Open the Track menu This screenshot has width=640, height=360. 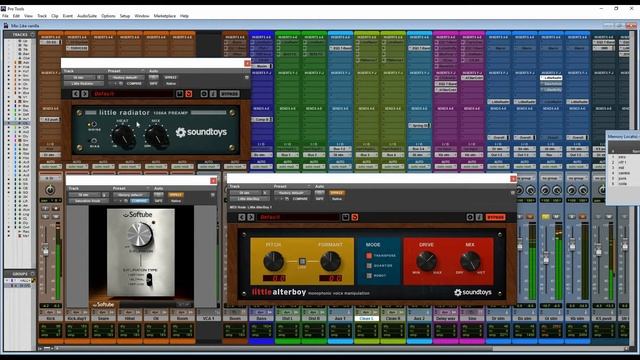point(42,16)
